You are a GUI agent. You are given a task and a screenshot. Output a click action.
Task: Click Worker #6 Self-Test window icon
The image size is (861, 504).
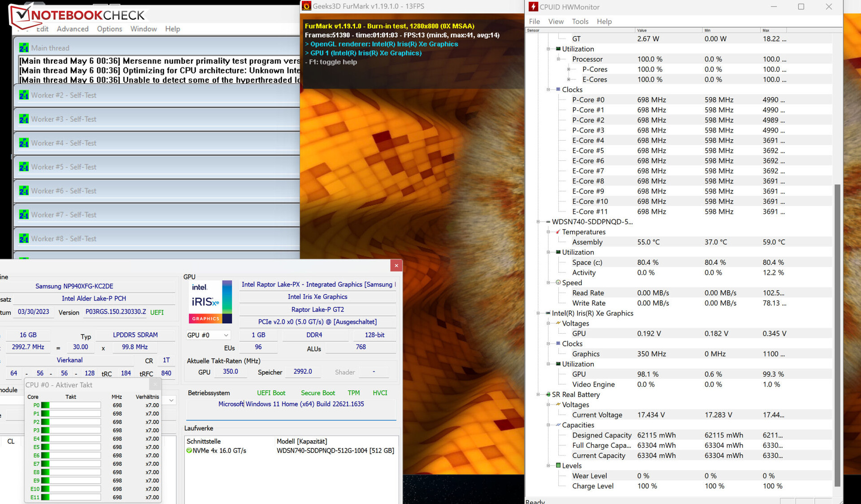point(24,191)
